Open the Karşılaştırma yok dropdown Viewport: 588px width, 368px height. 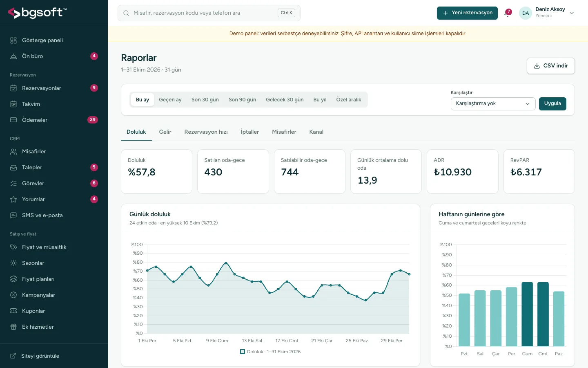click(x=493, y=104)
